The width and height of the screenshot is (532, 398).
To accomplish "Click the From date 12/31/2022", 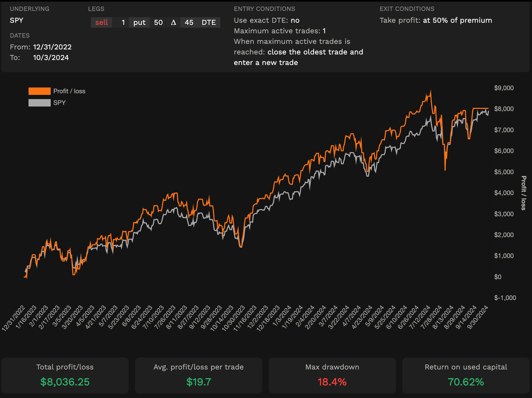I will 52,47.
